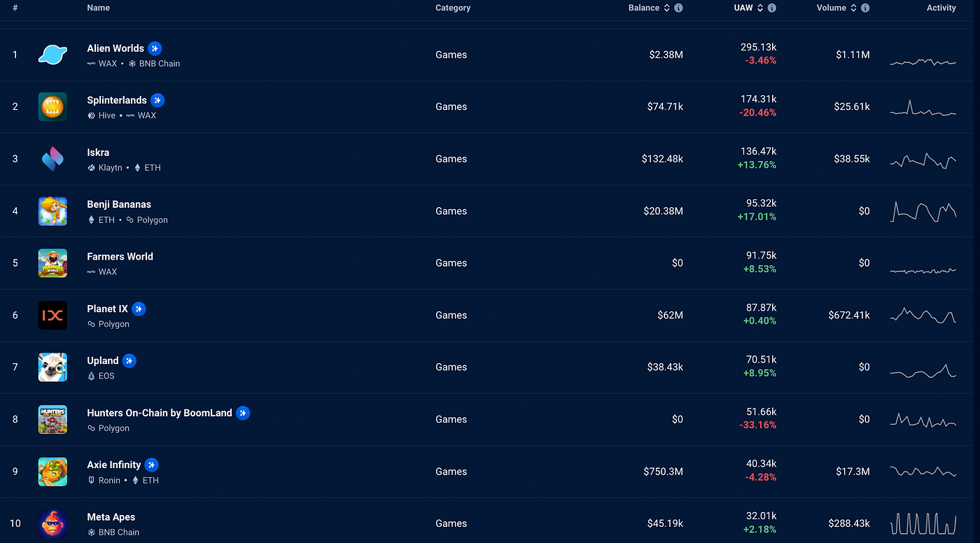The image size is (980, 543).
Task: Open the Upland name link
Action: [x=103, y=361]
